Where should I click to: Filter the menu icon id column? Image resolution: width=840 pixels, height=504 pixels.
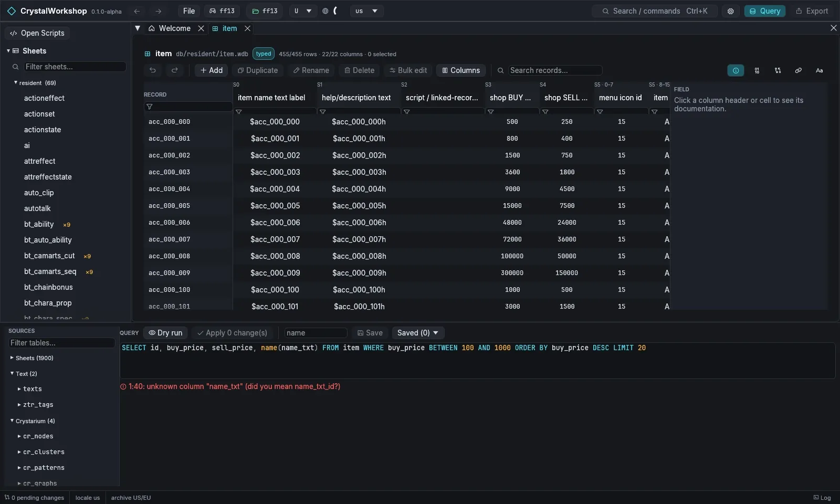click(x=600, y=112)
